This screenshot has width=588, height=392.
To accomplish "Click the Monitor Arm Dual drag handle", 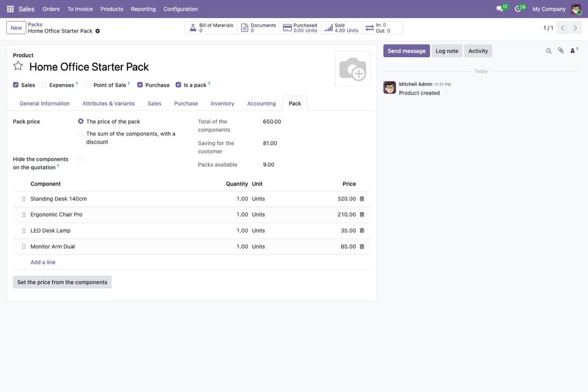I will click(x=24, y=247).
